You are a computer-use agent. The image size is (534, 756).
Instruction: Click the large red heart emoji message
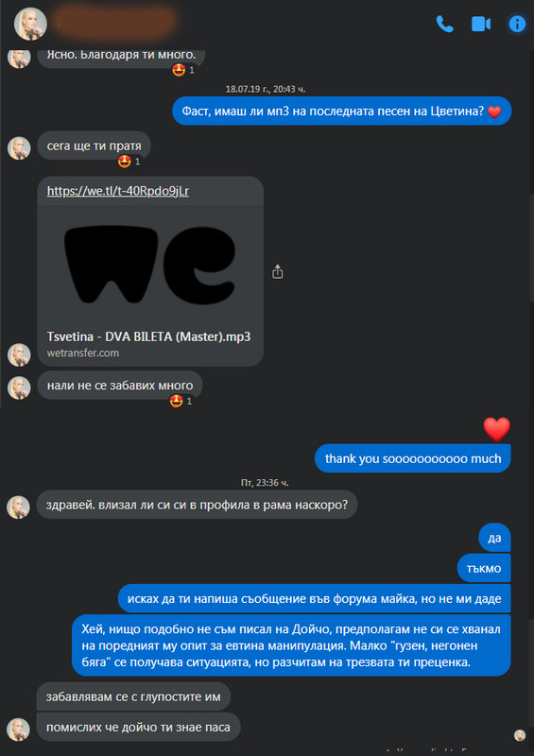coord(496,429)
